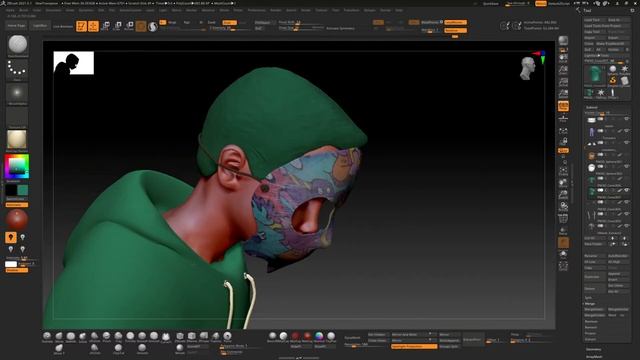Toggle Solo mode button
This screenshot has width=640, height=360.
pos(563,254)
